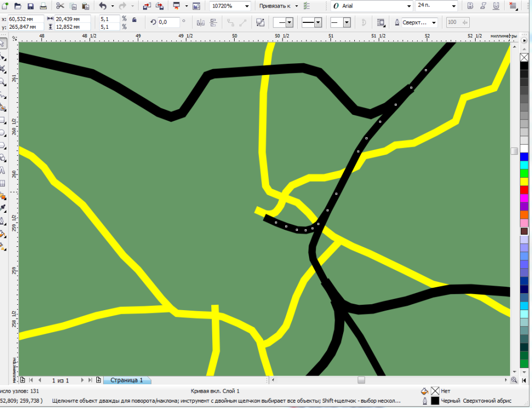
Task: Click the Undo icon on the toolbar
Action: [x=103, y=6]
